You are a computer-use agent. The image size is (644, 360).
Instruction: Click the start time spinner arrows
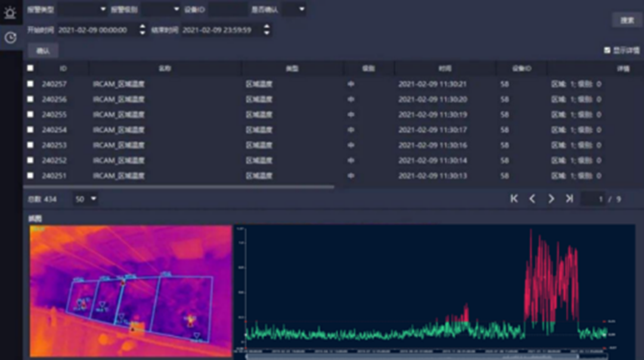(x=142, y=30)
